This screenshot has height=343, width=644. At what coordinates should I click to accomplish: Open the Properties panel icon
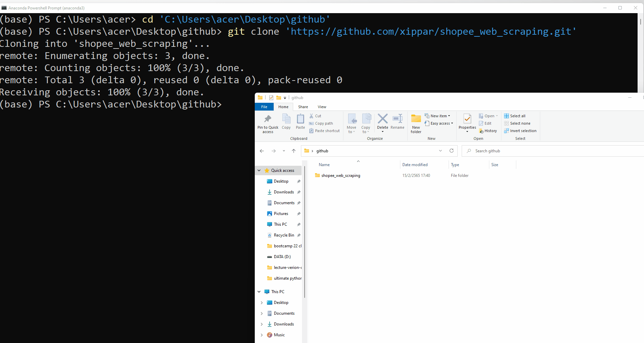467,122
